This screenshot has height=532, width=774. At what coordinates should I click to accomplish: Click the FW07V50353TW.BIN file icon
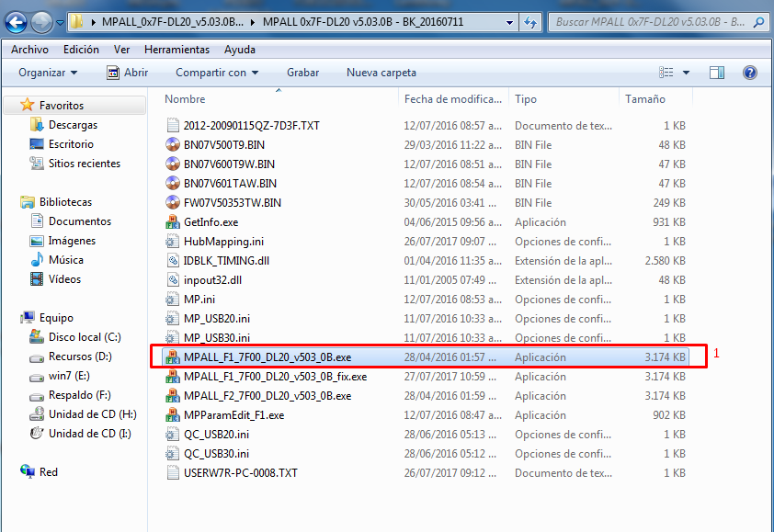(173, 202)
